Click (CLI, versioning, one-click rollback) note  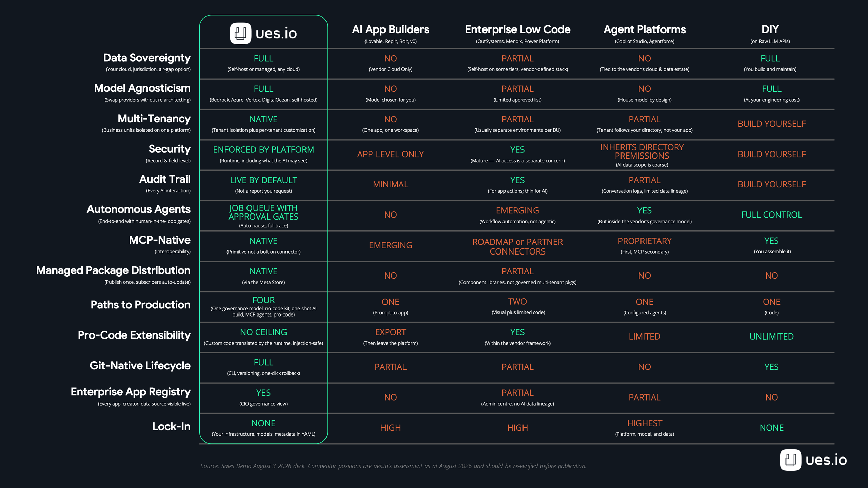pos(263,373)
